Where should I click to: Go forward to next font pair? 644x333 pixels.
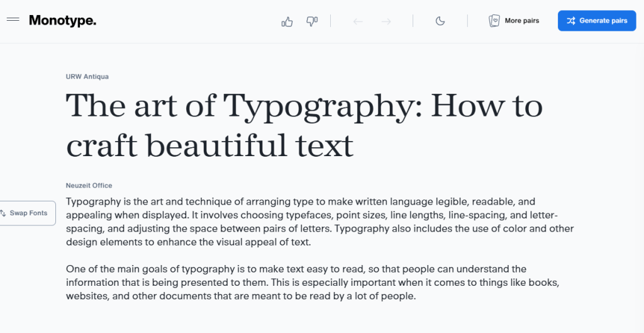pyautogui.click(x=386, y=21)
